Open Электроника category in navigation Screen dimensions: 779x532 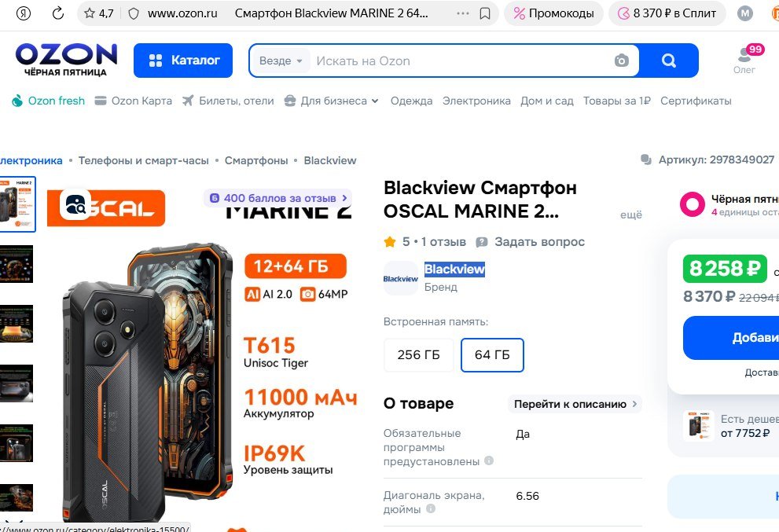(x=476, y=101)
